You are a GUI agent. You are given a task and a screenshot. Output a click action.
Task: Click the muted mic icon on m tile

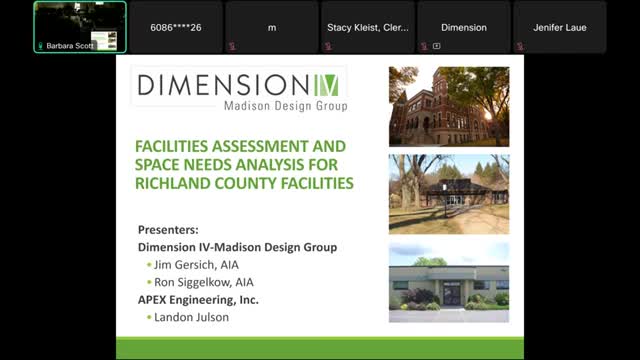tap(232, 46)
